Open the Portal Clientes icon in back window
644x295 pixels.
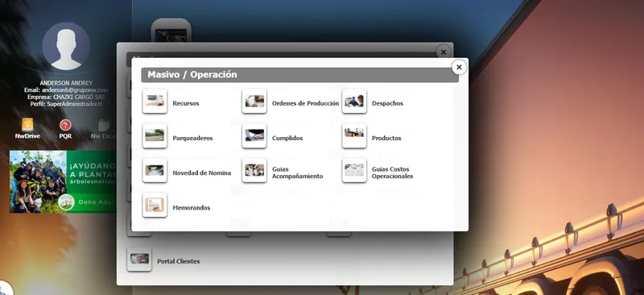tap(139, 260)
